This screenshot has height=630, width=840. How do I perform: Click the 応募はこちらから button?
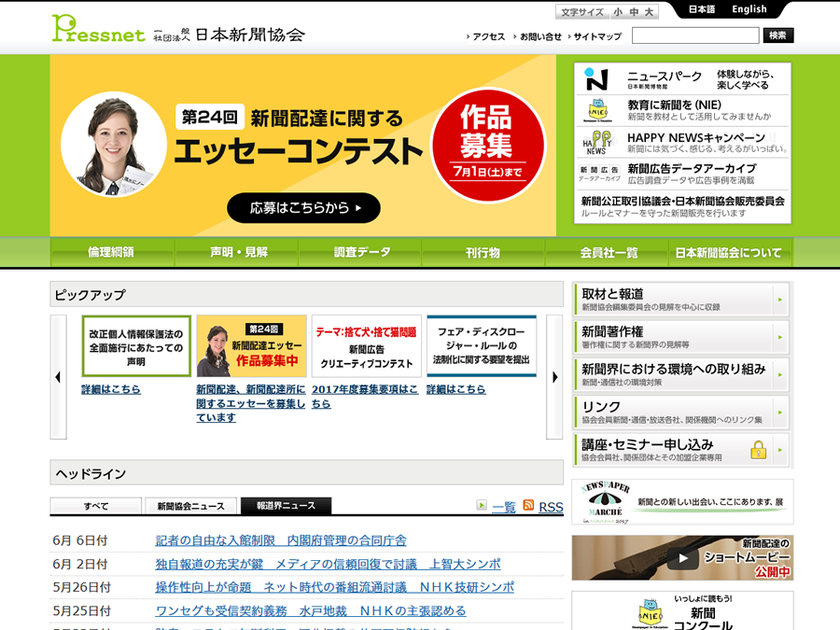click(303, 208)
